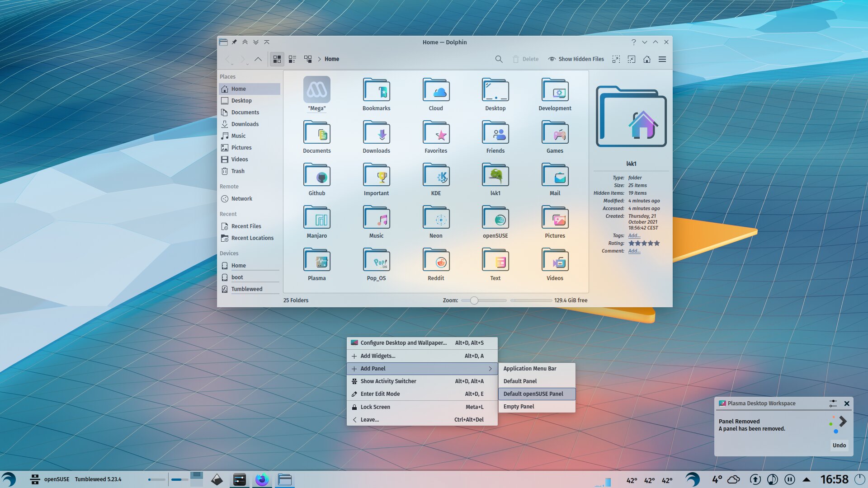Select Recent Locations in sidebar
The height and width of the screenshot is (488, 868).
coord(250,238)
